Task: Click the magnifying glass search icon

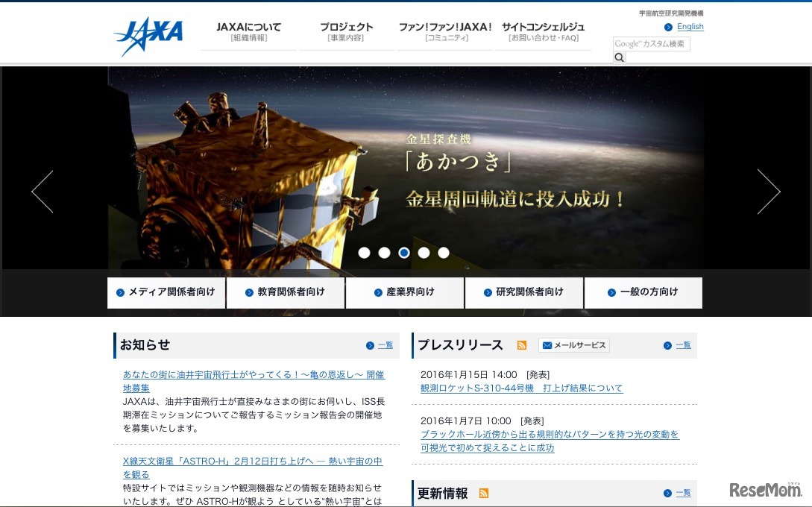Action: tap(619, 57)
